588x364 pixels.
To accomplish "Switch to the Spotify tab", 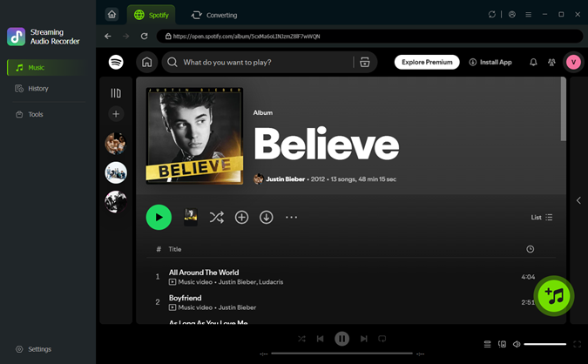I will (x=151, y=15).
